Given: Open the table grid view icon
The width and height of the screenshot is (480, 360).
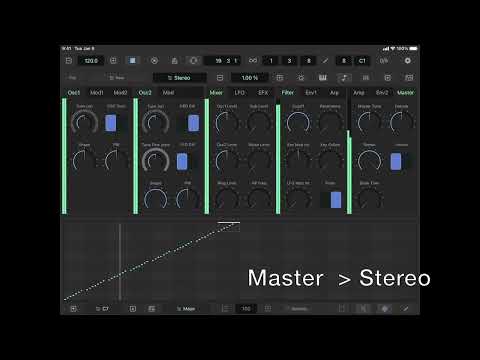Looking at the screenshot, I should click(x=280, y=78).
